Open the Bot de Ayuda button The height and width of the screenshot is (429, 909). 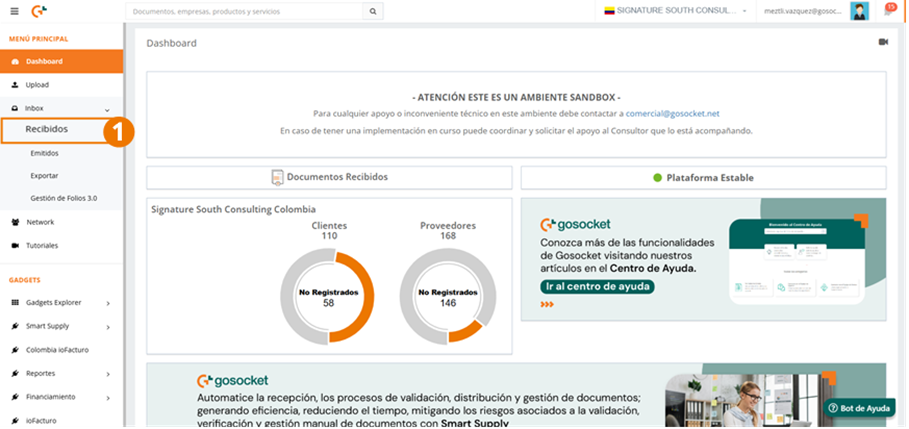pos(859,408)
